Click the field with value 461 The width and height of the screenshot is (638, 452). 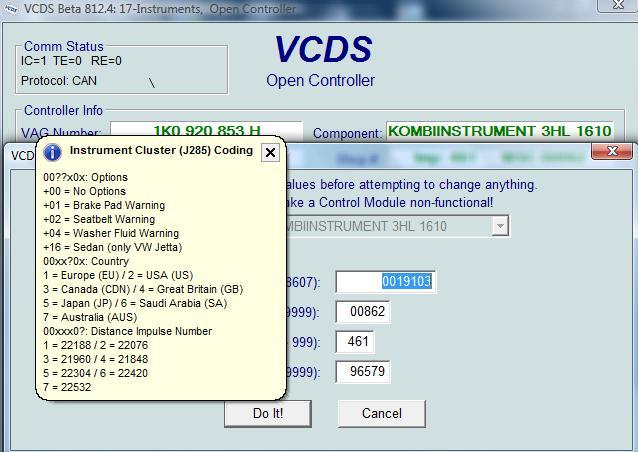(355, 341)
